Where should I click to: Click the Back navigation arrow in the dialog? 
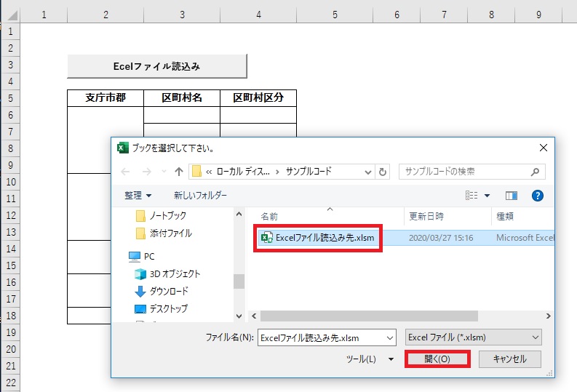point(125,172)
